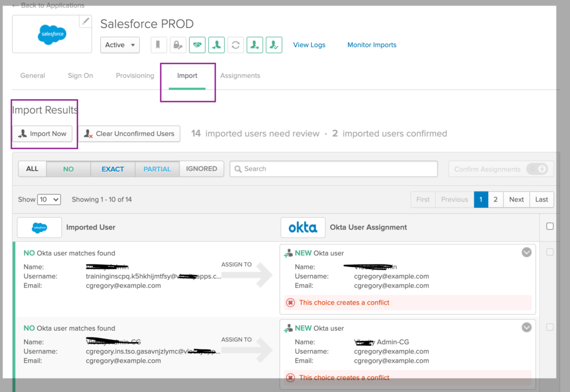Click the Import Now button

(43, 134)
